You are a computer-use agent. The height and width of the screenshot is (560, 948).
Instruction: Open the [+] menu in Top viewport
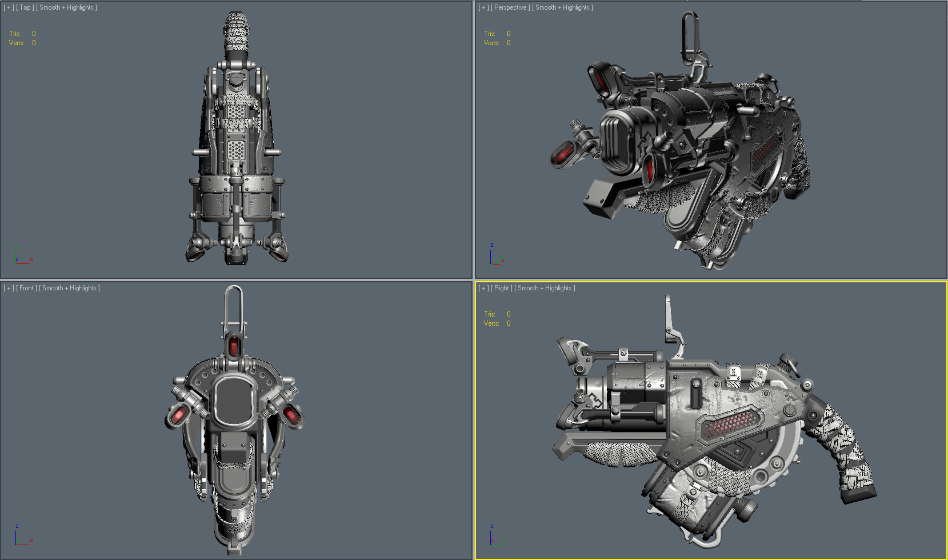pos(9,7)
